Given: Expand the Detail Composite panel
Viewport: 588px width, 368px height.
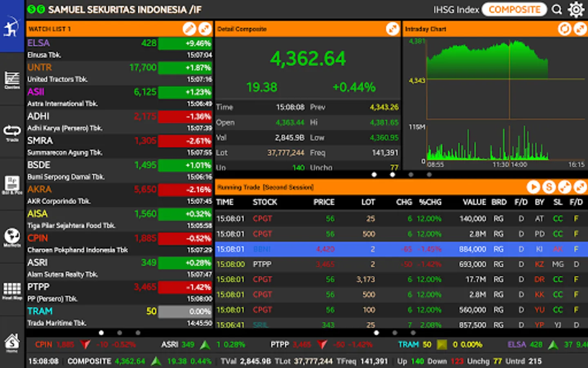Looking at the screenshot, I should click(392, 29).
